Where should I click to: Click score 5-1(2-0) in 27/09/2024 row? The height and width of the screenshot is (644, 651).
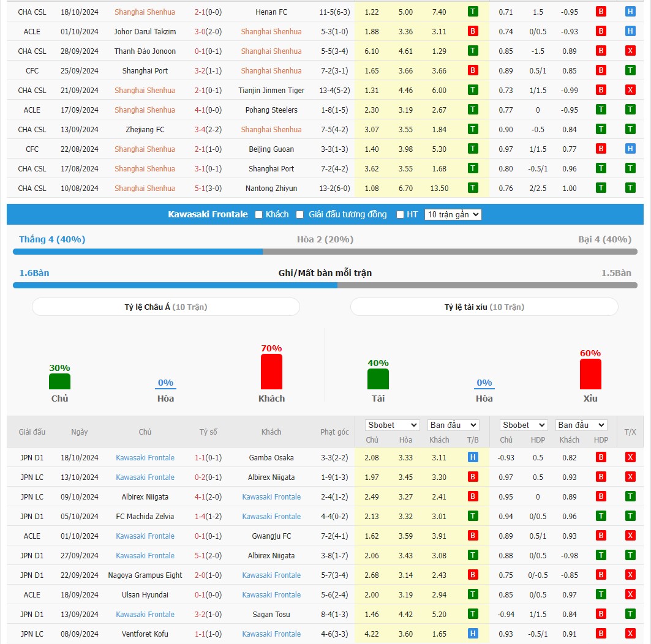(208, 556)
